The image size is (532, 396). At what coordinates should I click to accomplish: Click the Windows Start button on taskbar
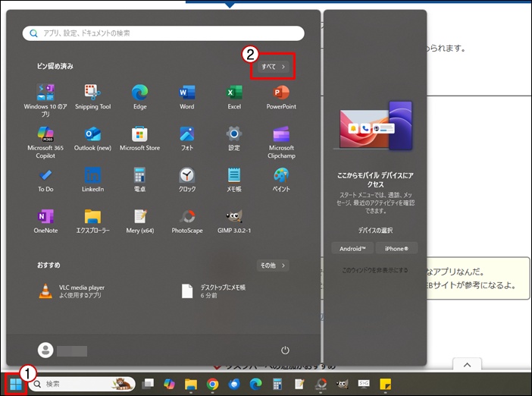16,384
